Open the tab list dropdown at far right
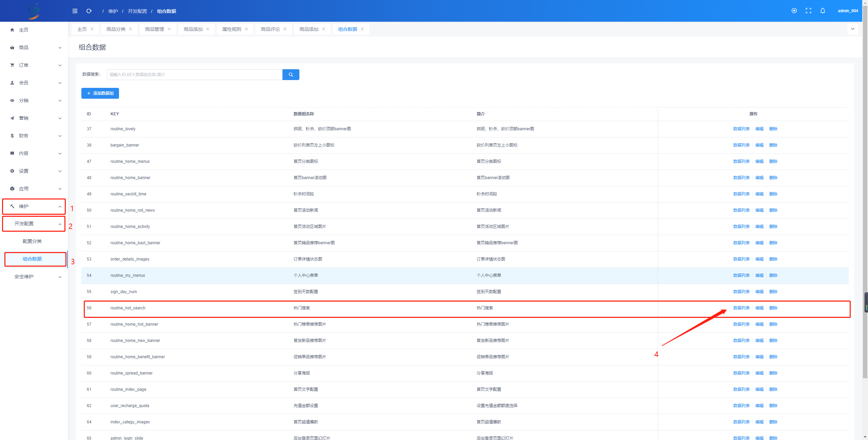This screenshot has height=440, width=868. point(853,29)
